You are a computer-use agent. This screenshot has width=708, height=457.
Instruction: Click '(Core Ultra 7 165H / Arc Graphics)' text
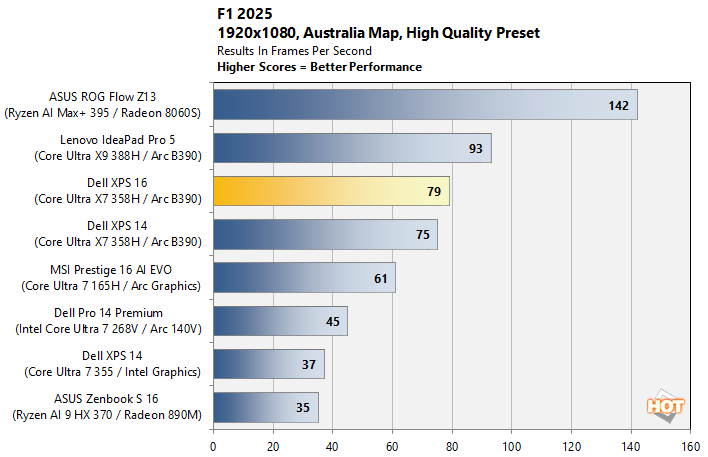[111, 286]
